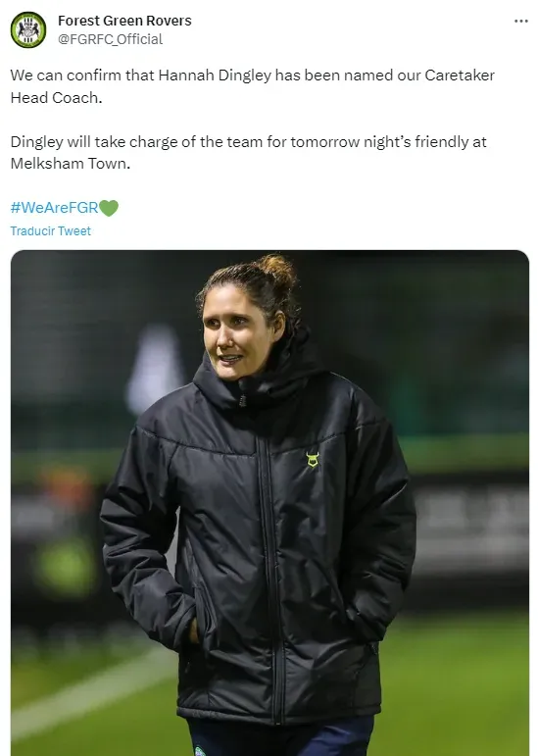Click the club crest on navy trousers
The height and width of the screenshot is (756, 538).
point(199,751)
